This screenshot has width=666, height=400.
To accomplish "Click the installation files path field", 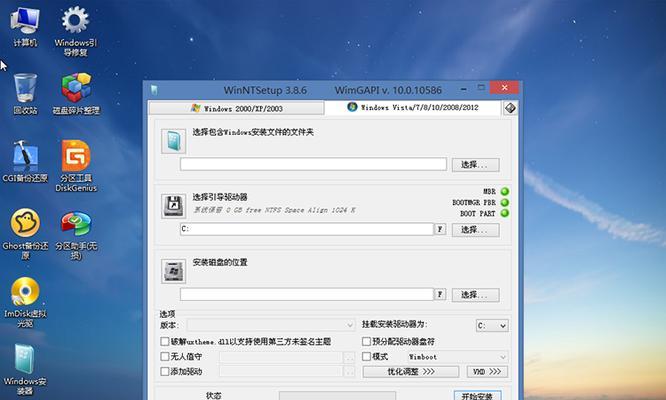I will pyautogui.click(x=313, y=164).
